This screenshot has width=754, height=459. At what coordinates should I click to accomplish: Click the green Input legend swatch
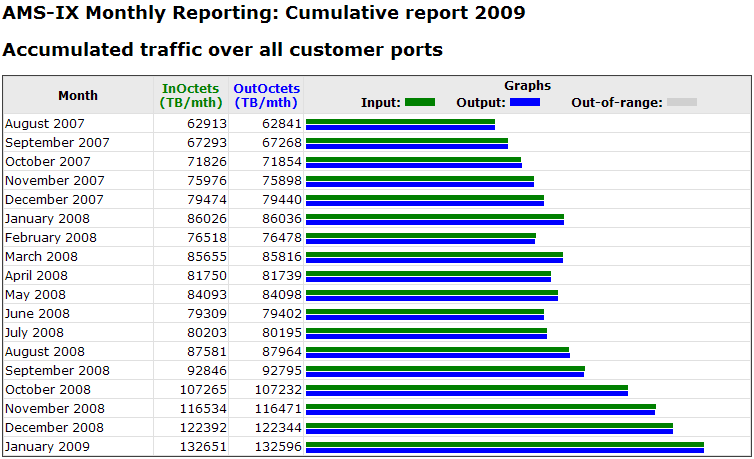click(420, 102)
